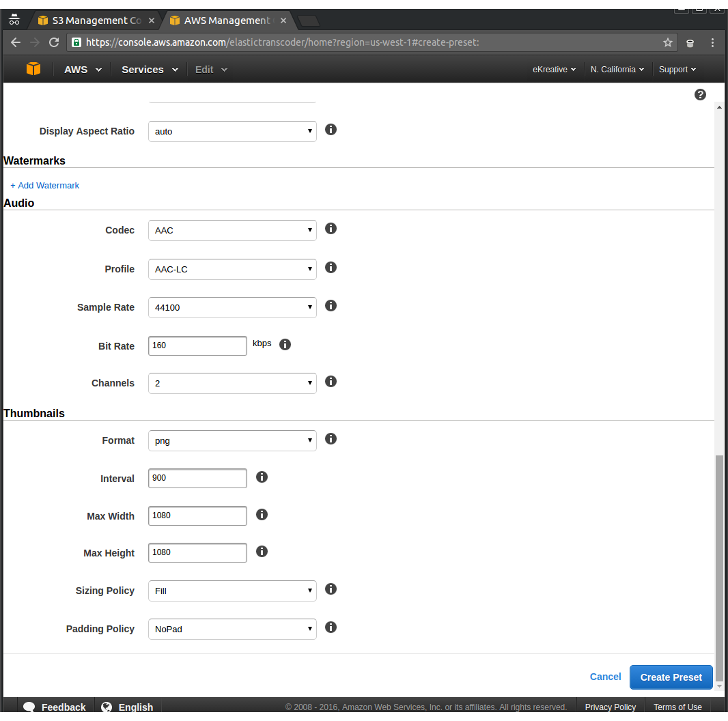Expand the thumbnail Format dropdown

tap(232, 440)
